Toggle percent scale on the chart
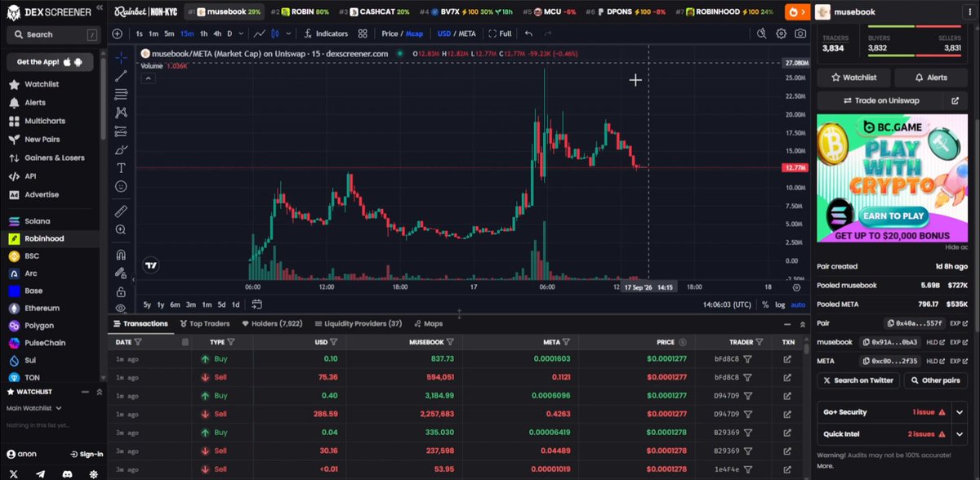Viewport: 980px width, 480px height. coord(765,304)
